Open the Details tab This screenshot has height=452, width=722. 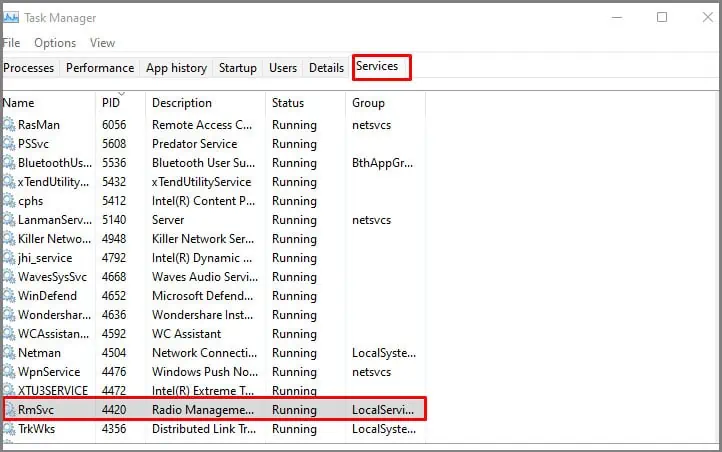(x=326, y=68)
